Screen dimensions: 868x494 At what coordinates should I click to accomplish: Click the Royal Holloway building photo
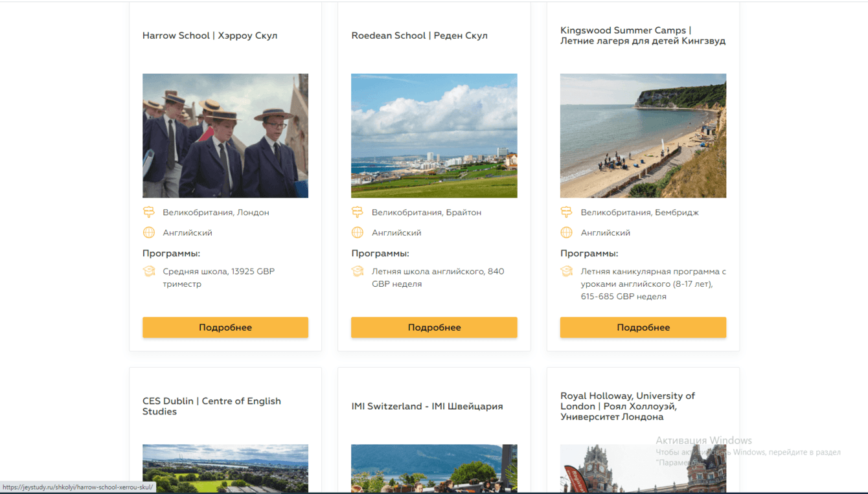[643, 468]
